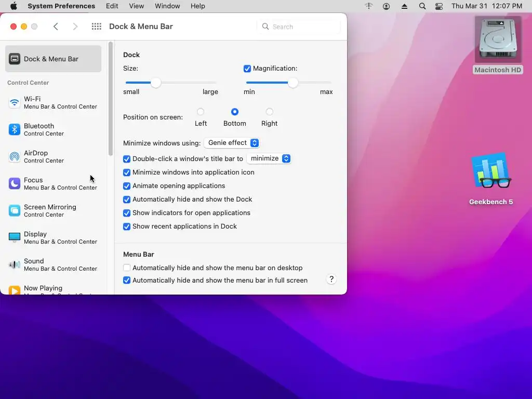This screenshot has width=532, height=399.
Task: Toggle Double-click a window's title bar checkbox
Action: pos(127,159)
